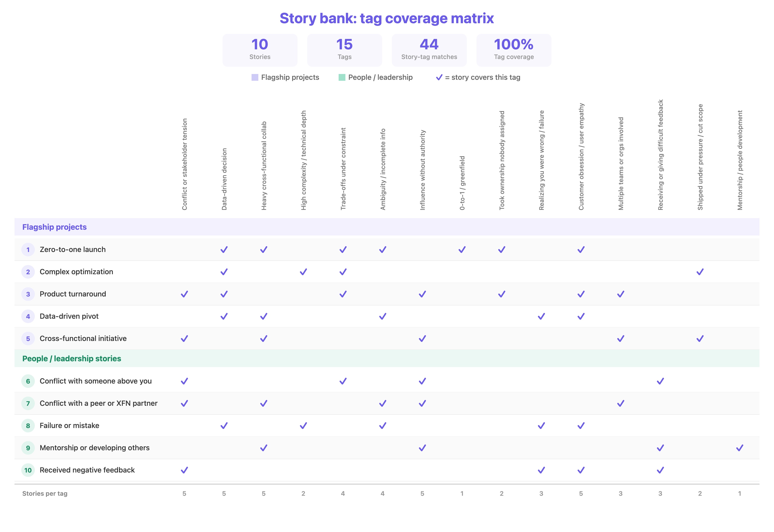Click number badge 3 beside Product turnaround

pyautogui.click(x=28, y=294)
